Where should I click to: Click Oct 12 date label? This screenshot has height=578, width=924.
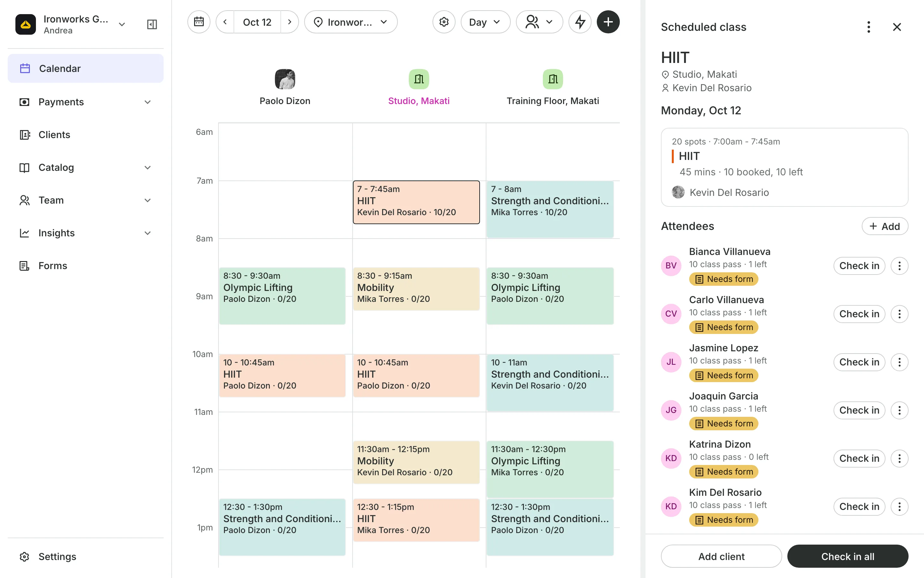pos(257,22)
